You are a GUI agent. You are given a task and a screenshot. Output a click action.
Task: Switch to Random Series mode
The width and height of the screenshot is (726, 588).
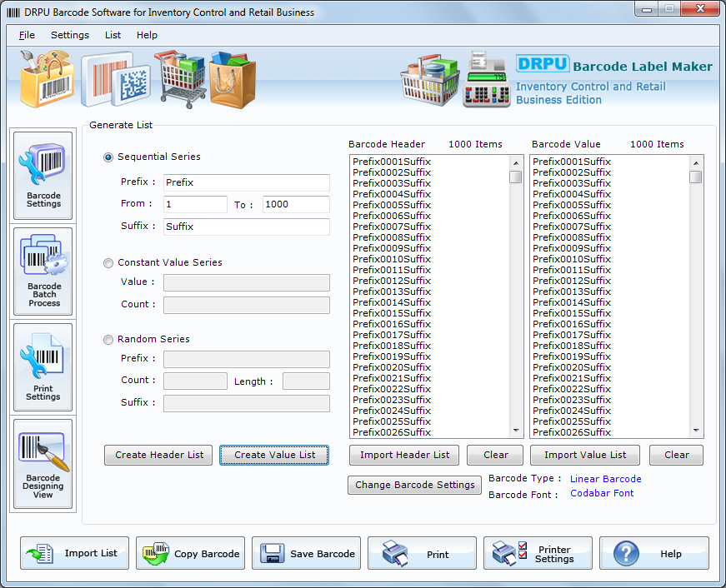click(x=108, y=339)
